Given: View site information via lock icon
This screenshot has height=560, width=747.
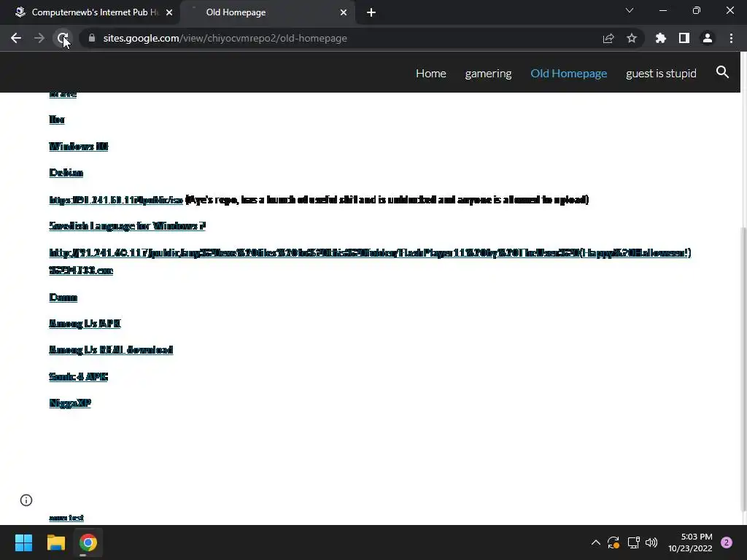Looking at the screenshot, I should pyautogui.click(x=92, y=38).
